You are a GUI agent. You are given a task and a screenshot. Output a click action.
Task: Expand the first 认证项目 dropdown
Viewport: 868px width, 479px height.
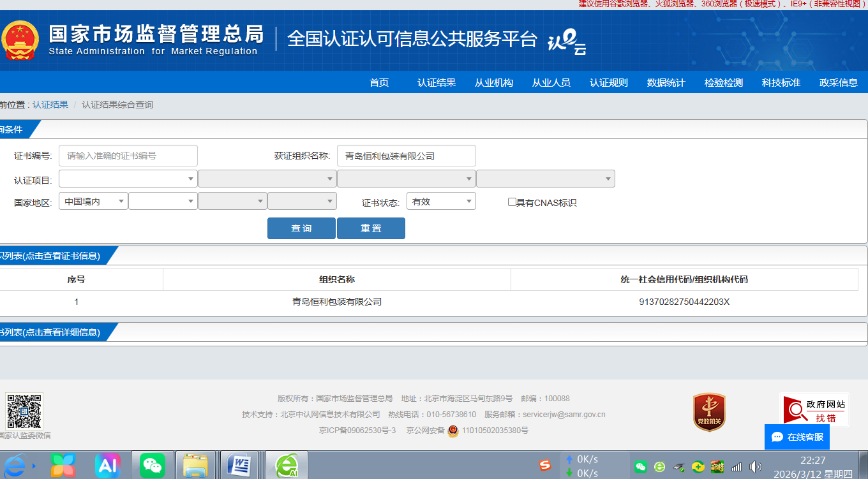click(x=128, y=179)
